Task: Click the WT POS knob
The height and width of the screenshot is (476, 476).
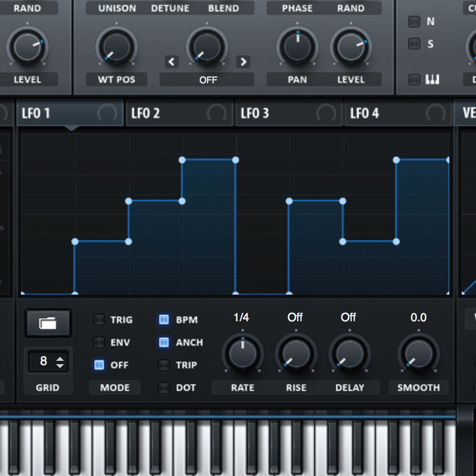Action: point(117,47)
